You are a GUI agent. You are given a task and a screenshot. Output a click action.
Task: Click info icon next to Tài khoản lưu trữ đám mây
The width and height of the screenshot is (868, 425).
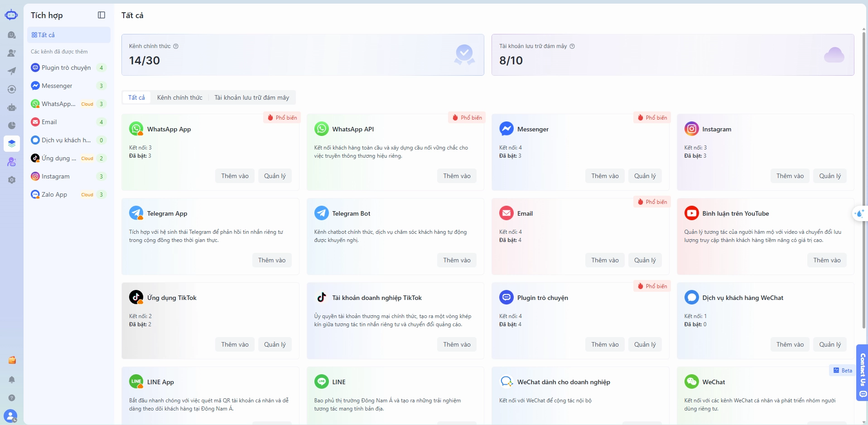click(572, 46)
